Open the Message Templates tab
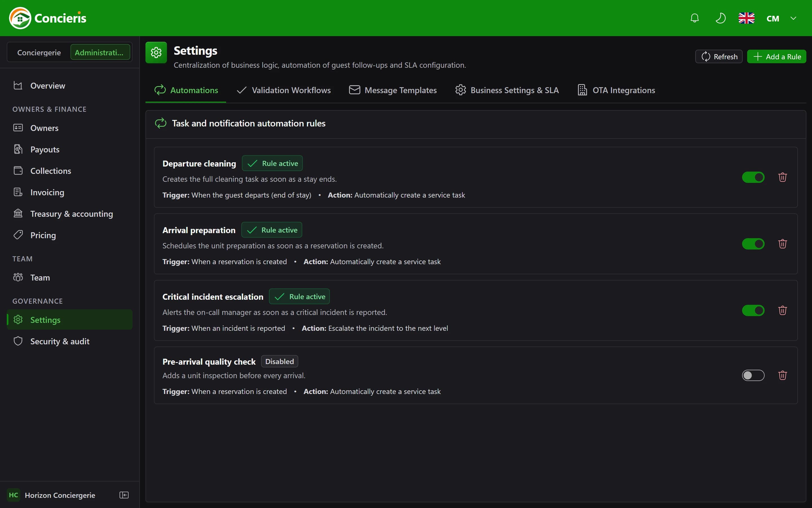The width and height of the screenshot is (812, 508). [x=392, y=90]
